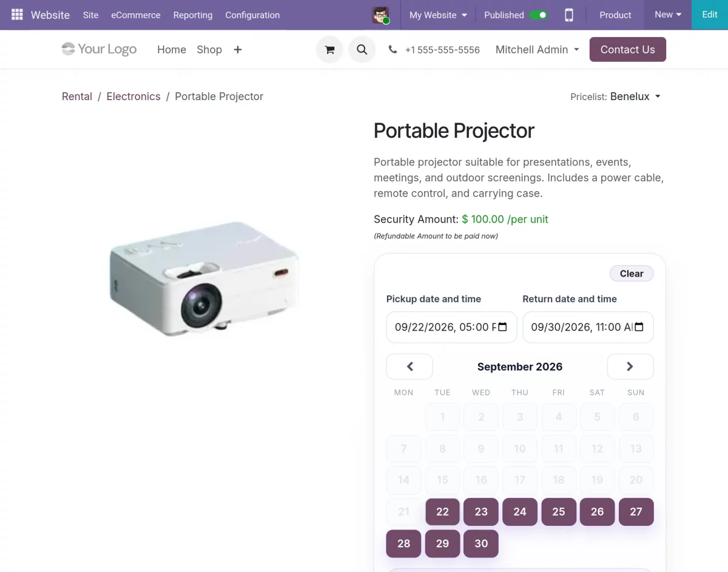Screen dimensions: 728x572
Task: Click the search magnifier icon
Action: 362,50
